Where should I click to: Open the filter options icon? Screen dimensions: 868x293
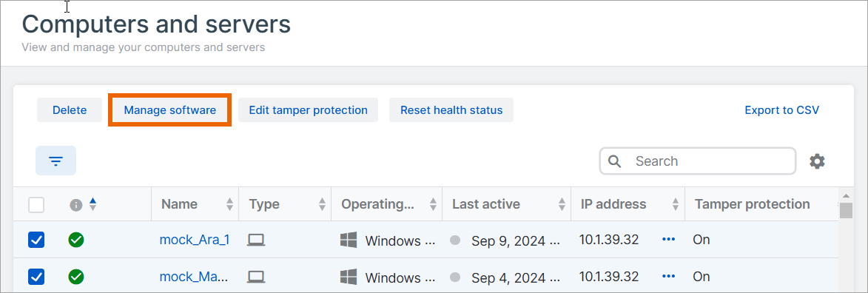56,161
